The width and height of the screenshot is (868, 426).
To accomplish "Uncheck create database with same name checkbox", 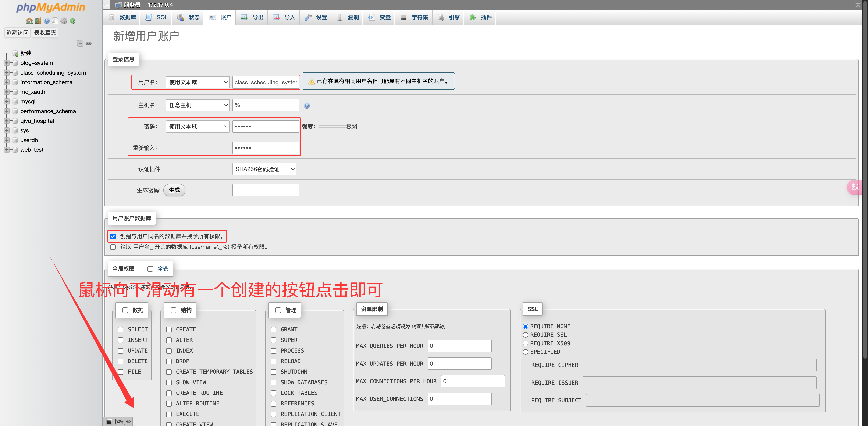I will [x=113, y=237].
